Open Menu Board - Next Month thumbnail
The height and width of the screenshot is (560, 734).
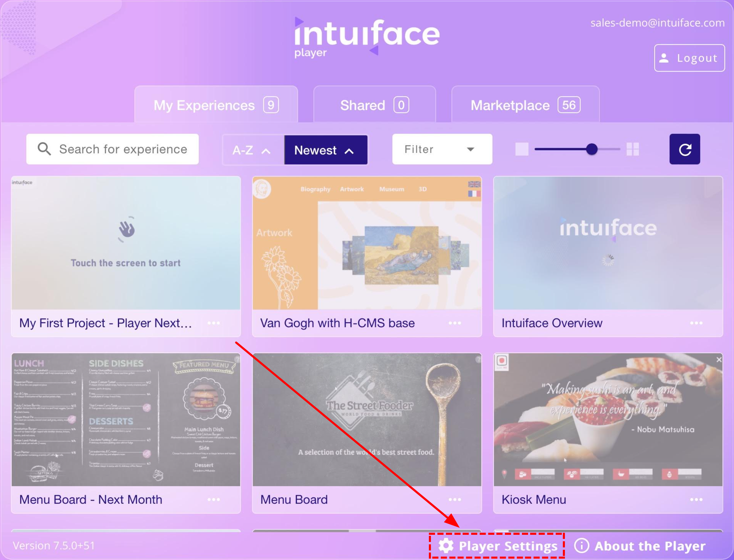click(126, 420)
